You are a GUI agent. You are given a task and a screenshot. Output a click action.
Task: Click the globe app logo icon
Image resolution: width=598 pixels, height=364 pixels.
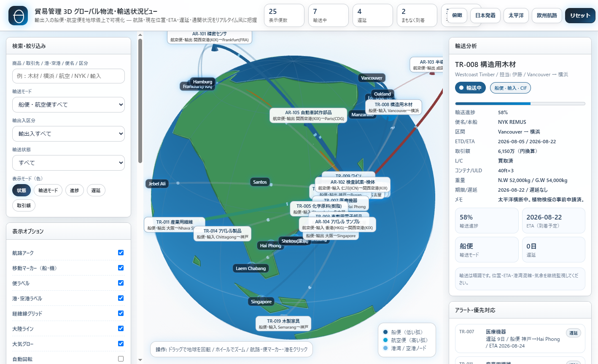18,16
